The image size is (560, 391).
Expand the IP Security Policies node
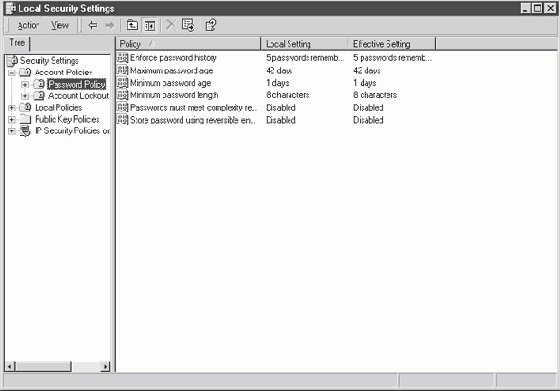pos(12,131)
